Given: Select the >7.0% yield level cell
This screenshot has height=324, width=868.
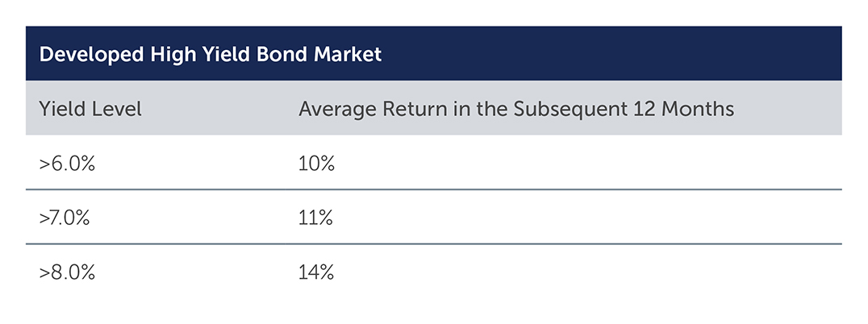Looking at the screenshot, I should click(65, 218).
